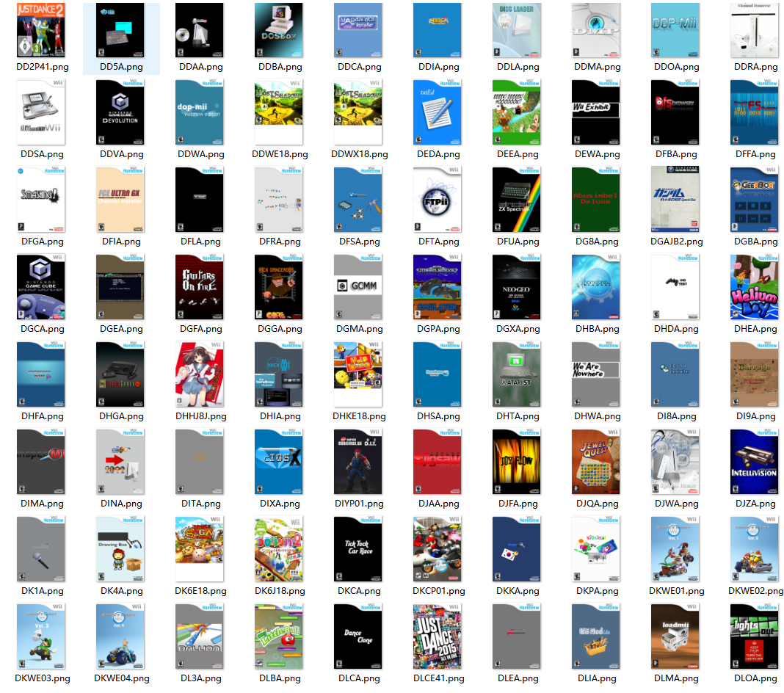The height and width of the screenshot is (693, 784).
Task: Open the Just Dance 2015 cover DLCE41.png
Action: [438, 636]
